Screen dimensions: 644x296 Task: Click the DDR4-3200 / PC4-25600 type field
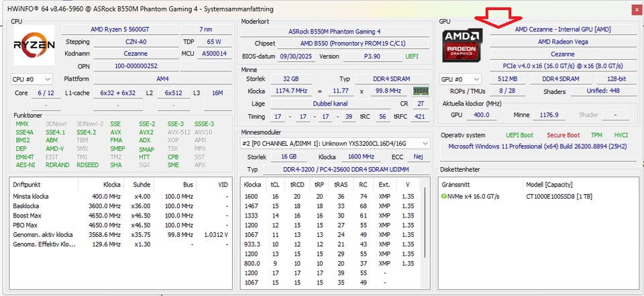pos(346,169)
